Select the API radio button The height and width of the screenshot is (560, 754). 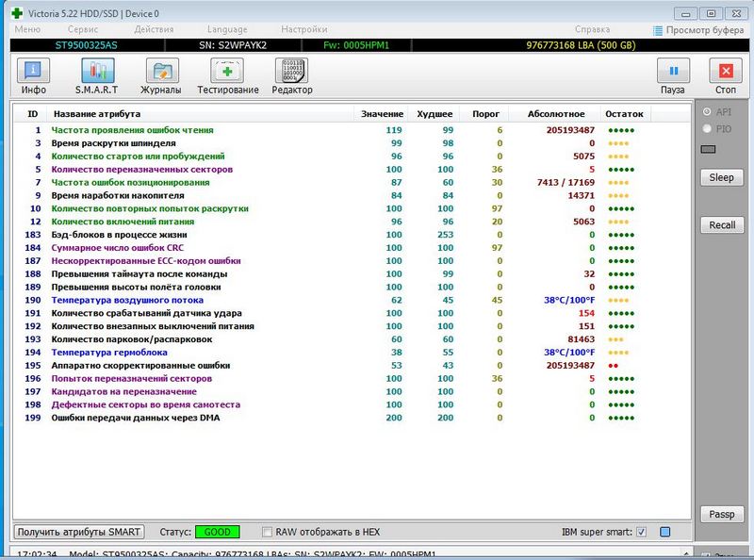click(x=709, y=112)
